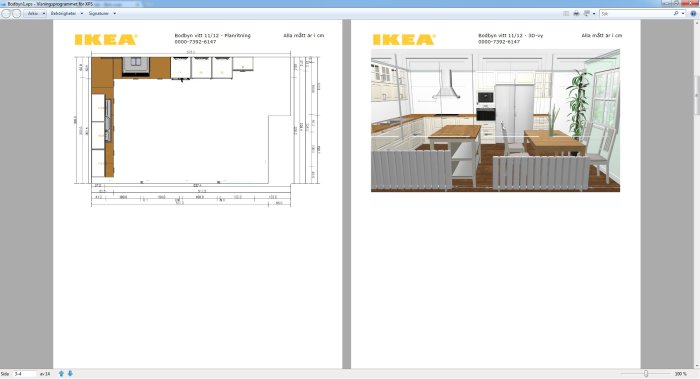Expand the Arkiv dropdown arrow
700x379 pixels.
click(x=44, y=13)
